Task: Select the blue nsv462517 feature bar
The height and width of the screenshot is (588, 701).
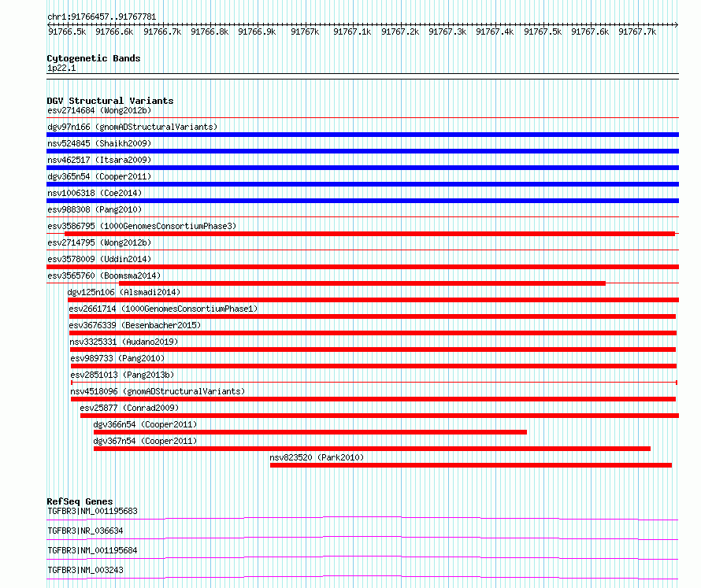Action: 362,168
